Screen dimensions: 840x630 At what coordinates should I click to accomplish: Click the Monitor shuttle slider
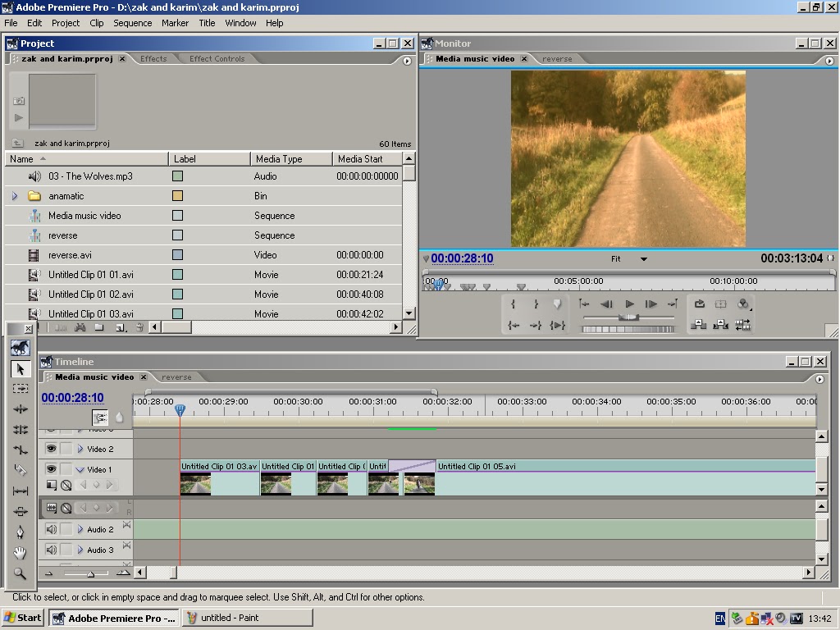(628, 317)
